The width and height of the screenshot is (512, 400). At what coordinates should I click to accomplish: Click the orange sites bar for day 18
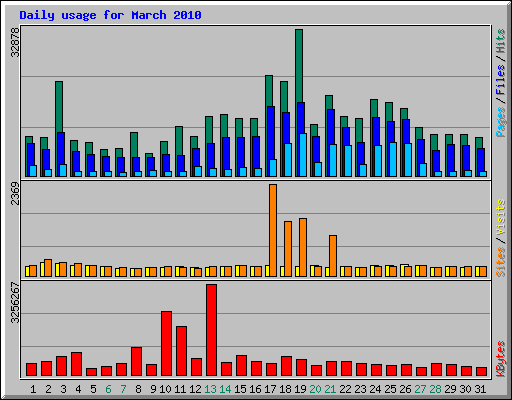click(288, 249)
